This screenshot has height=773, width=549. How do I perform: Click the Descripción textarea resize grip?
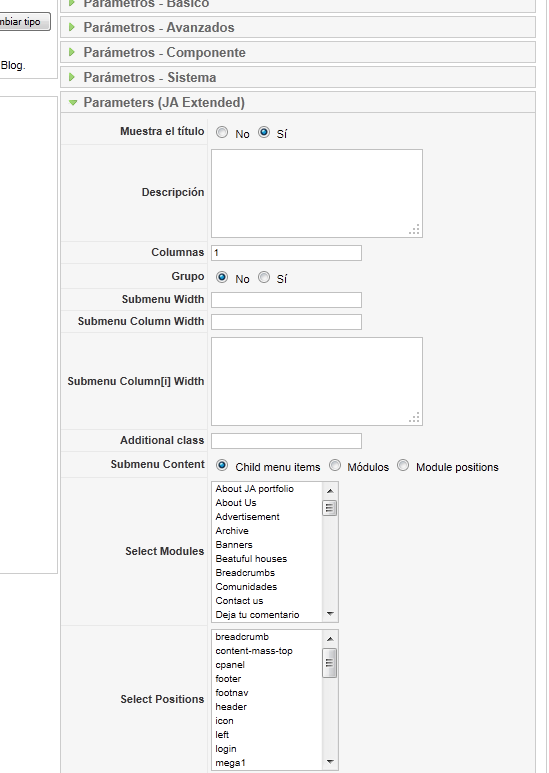(x=414, y=229)
